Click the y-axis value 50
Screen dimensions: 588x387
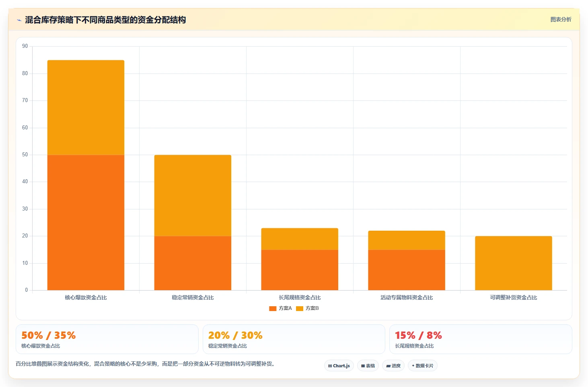25,155
